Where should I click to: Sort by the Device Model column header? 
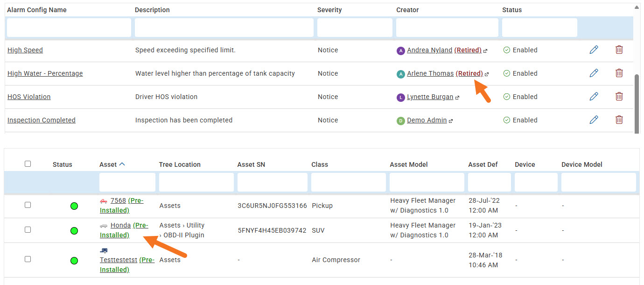(582, 164)
